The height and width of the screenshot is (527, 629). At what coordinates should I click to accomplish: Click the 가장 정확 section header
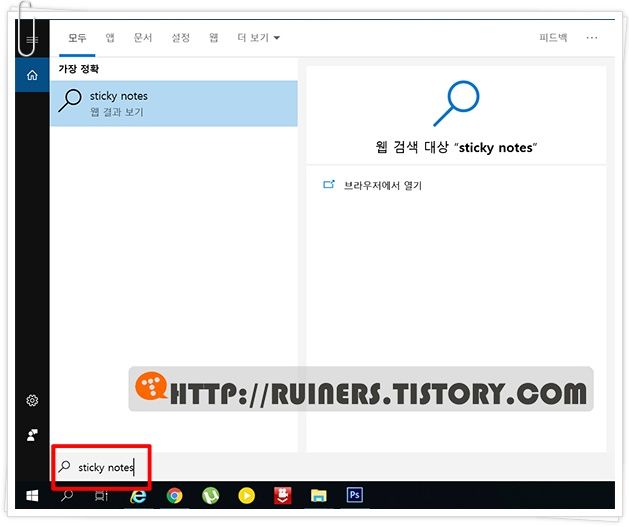click(79, 69)
